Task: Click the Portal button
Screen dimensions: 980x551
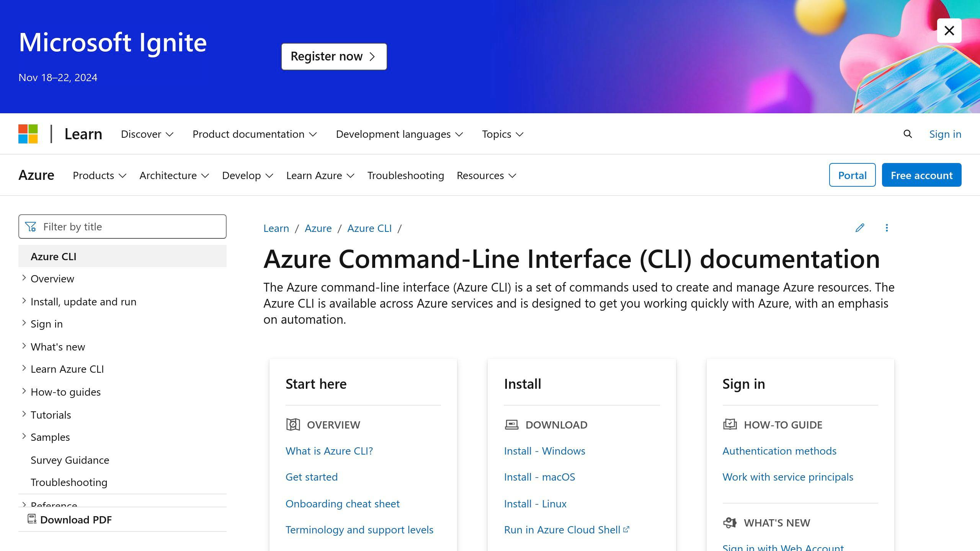Action: coord(852,175)
